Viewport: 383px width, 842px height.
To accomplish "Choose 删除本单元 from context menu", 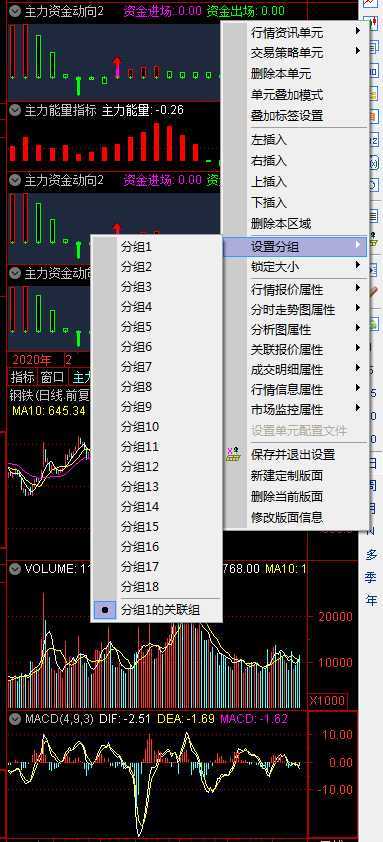I will [295, 74].
